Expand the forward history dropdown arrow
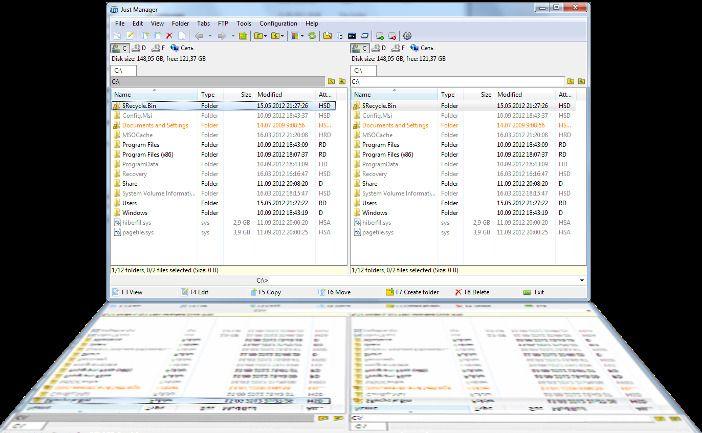Screen dimensions: 702x433 233,36
